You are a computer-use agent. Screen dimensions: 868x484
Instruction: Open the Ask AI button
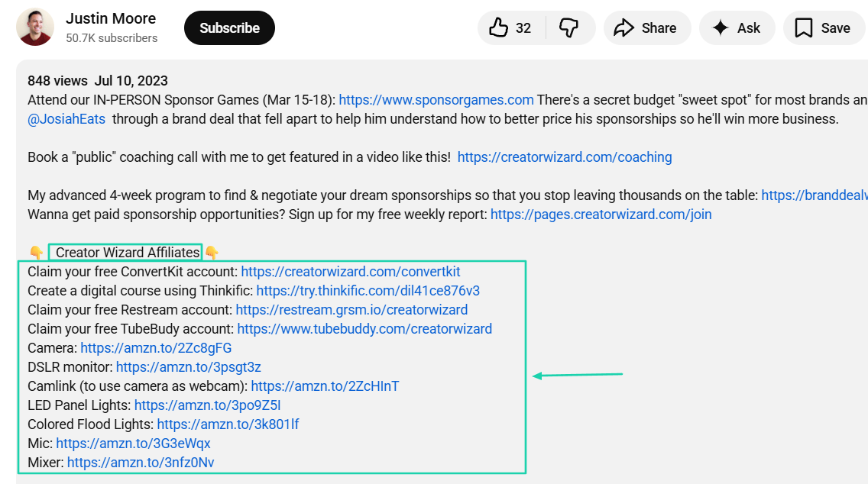tap(737, 27)
